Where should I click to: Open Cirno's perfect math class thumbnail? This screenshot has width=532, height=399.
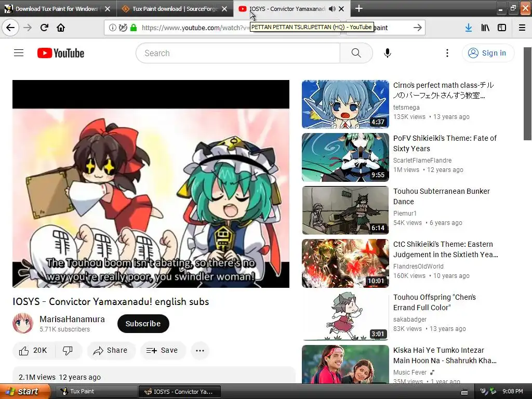point(345,104)
